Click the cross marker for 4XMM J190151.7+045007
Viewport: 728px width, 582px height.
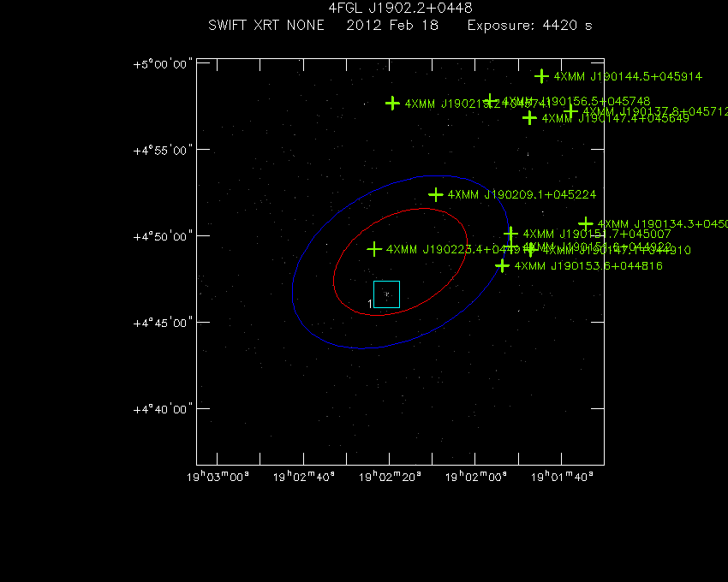(510, 234)
